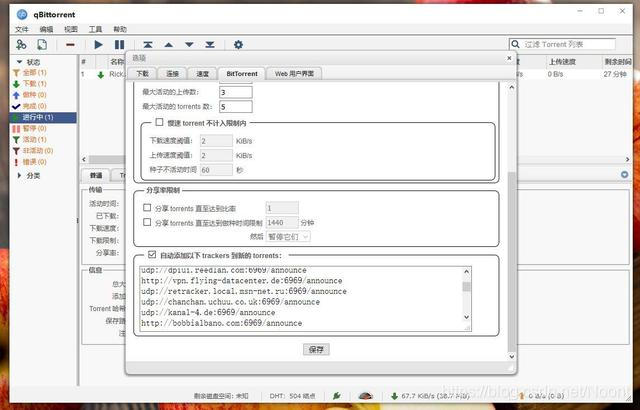
Task: Click the 最大活动的上传数 input field
Action: point(236,92)
